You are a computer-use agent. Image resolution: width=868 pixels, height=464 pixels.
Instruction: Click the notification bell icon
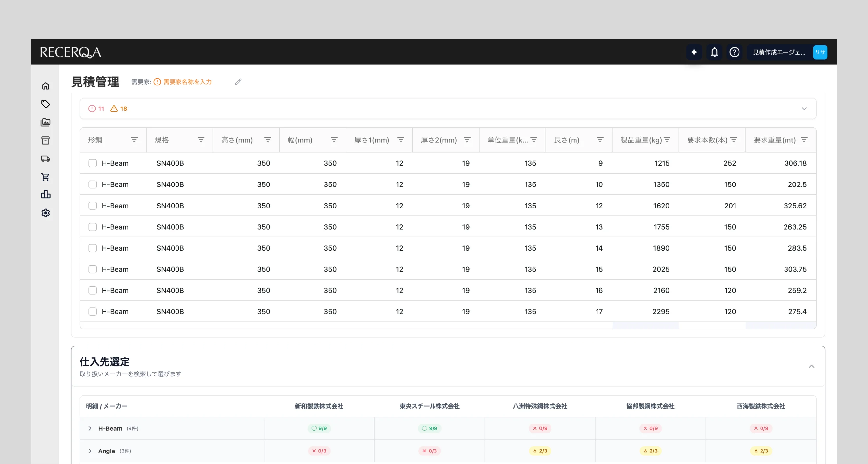pos(714,52)
